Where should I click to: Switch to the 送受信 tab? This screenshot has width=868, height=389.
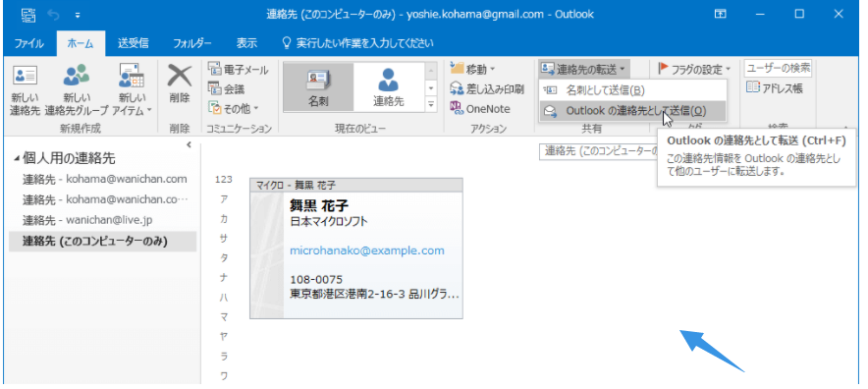tap(133, 43)
